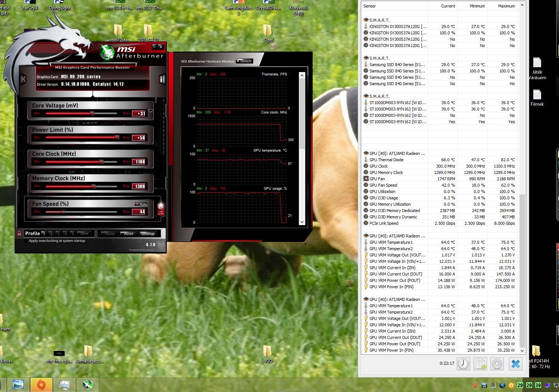Click the Core Voltage value field +31
The image size is (559, 392).
point(140,113)
